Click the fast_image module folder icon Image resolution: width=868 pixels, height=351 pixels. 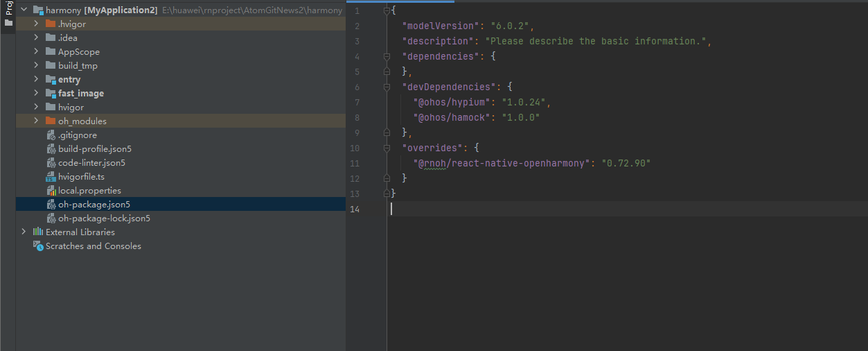click(x=51, y=94)
